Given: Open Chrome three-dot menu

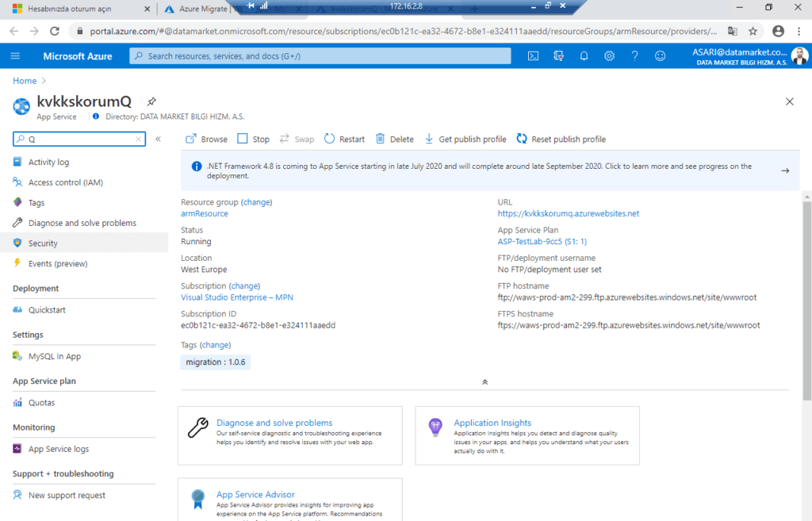Looking at the screenshot, I should 799,31.
